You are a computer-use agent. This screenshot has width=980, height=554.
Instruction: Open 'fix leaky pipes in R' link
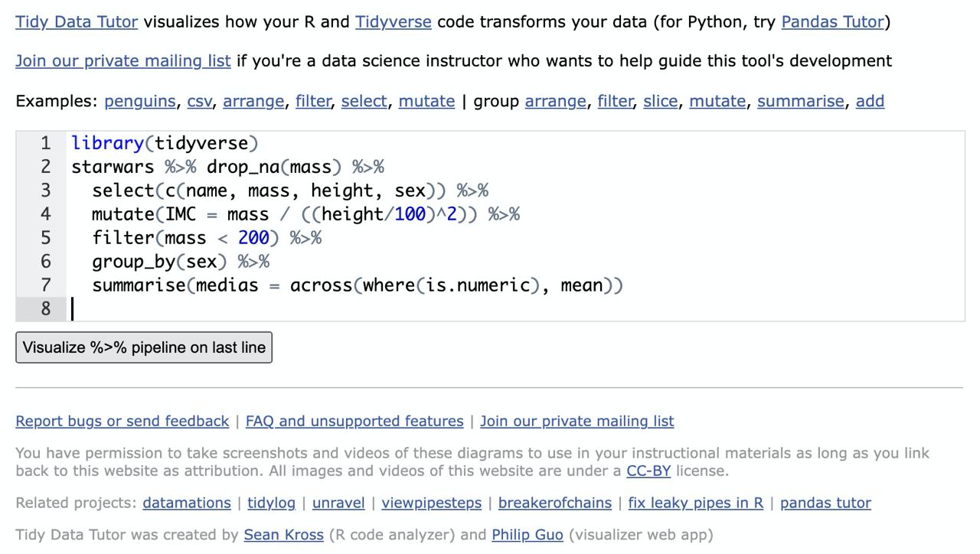tap(696, 503)
